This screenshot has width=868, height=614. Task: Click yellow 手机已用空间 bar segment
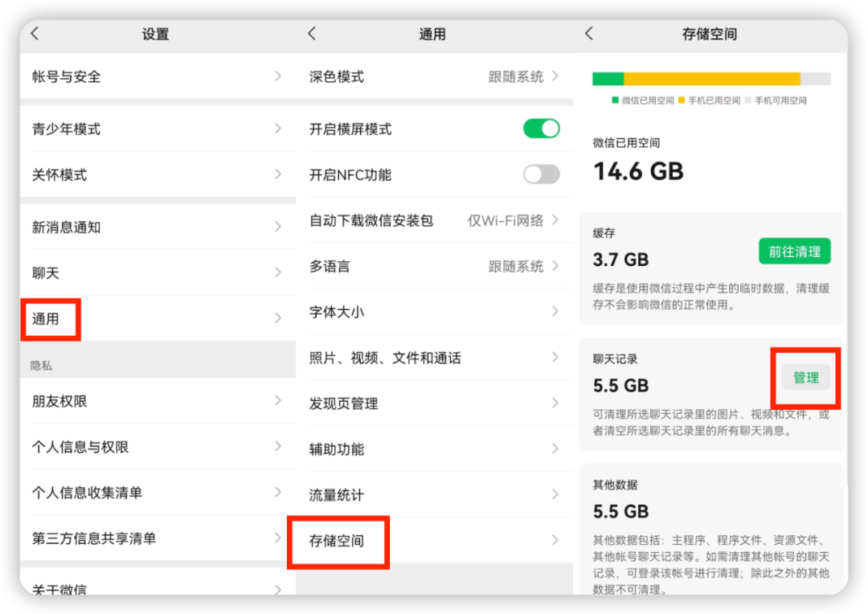click(x=712, y=79)
